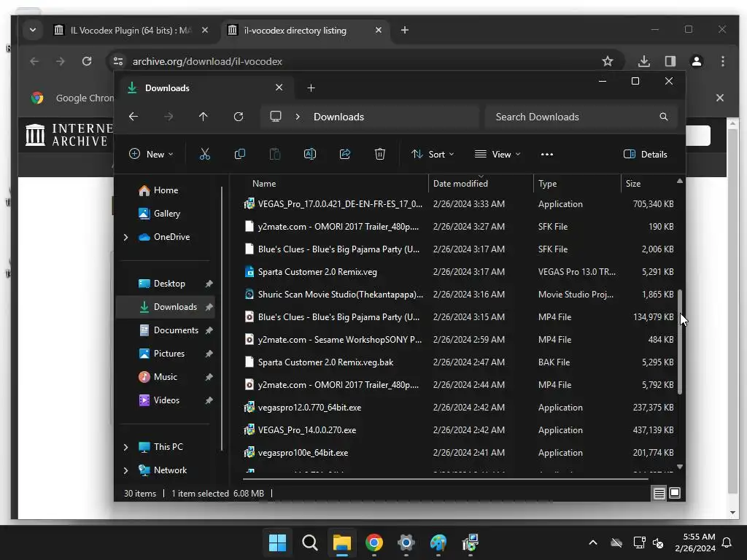Click the Delete trash icon
Screen dimensions: 747x560
pyautogui.click(x=379, y=155)
